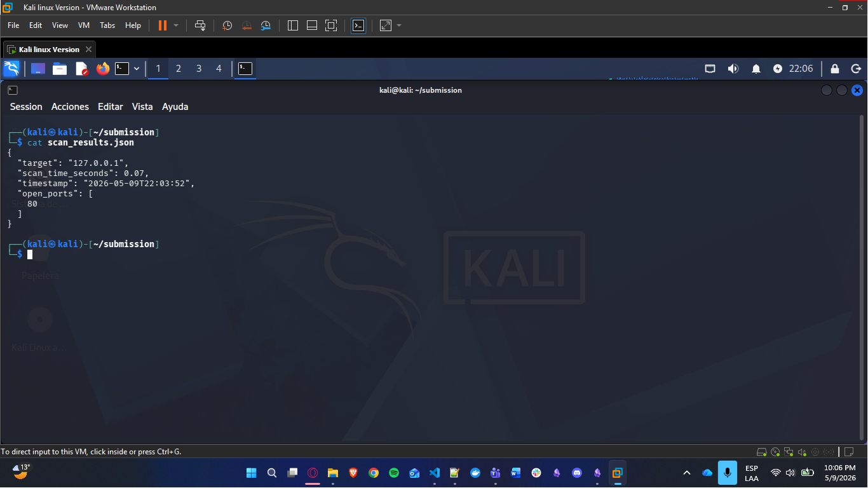The image size is (868, 488).
Task: Open the terminal Vista menu
Action: pyautogui.click(x=142, y=107)
